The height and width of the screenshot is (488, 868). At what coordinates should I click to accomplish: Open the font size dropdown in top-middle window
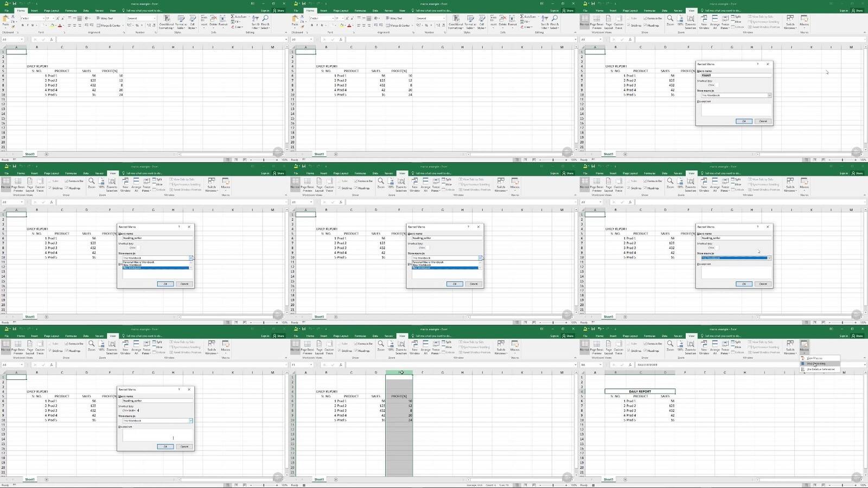[x=342, y=18]
